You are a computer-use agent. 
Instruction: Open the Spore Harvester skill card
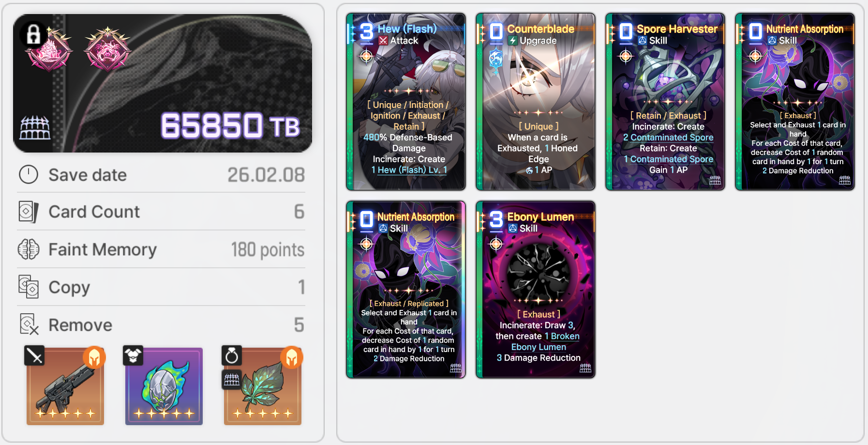[x=665, y=101]
